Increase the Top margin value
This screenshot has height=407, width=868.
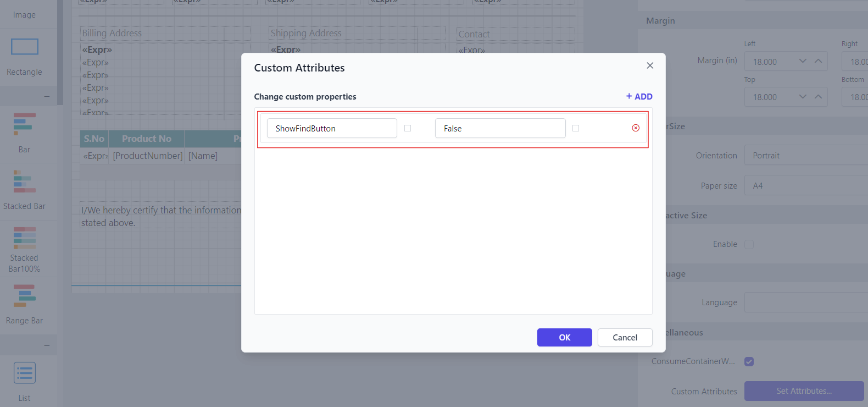[x=818, y=97]
